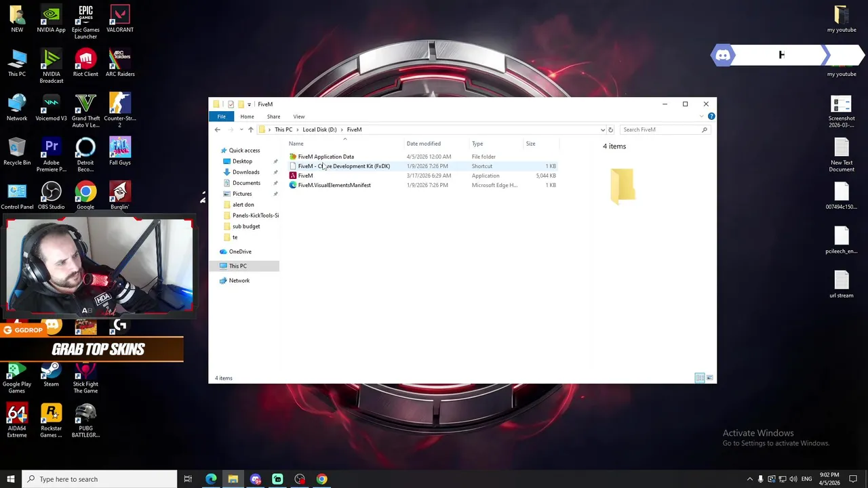This screenshot has width=868, height=488.
Task: Open alert don folder in sidebar
Action: (x=243, y=205)
